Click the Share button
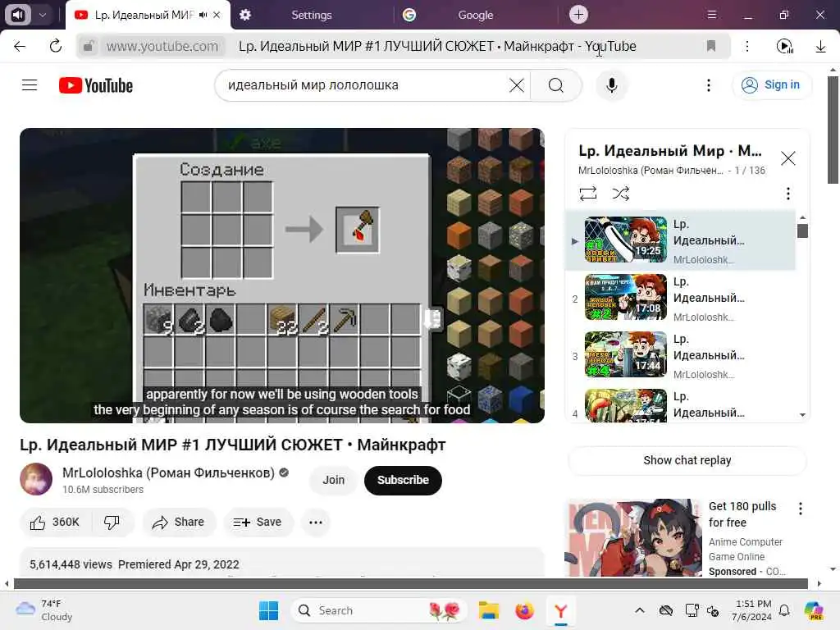This screenshot has width=840, height=630. (x=178, y=522)
